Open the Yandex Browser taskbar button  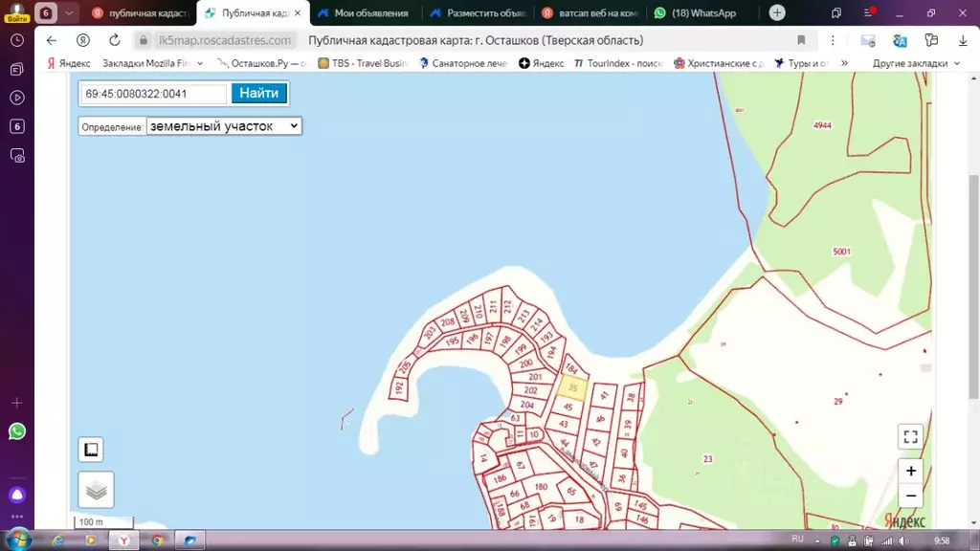[x=124, y=540]
